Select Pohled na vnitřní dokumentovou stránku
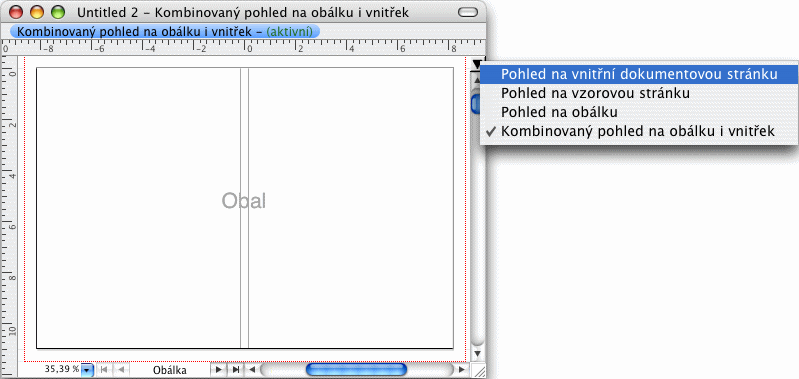Image resolution: width=799 pixels, height=379 pixels. (639, 74)
